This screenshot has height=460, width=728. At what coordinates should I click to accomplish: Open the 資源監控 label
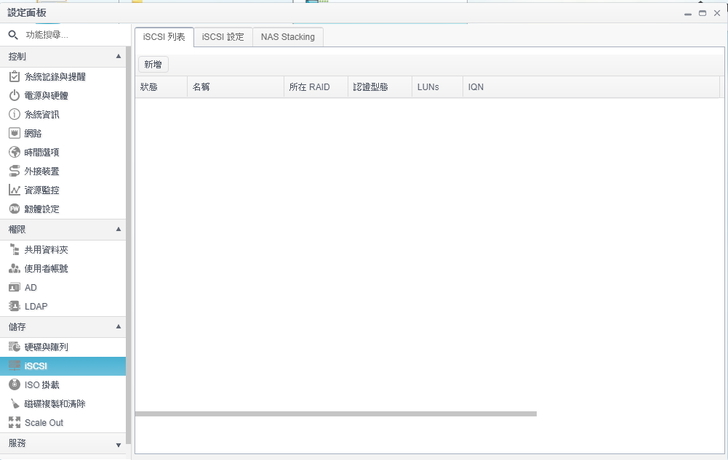point(42,190)
